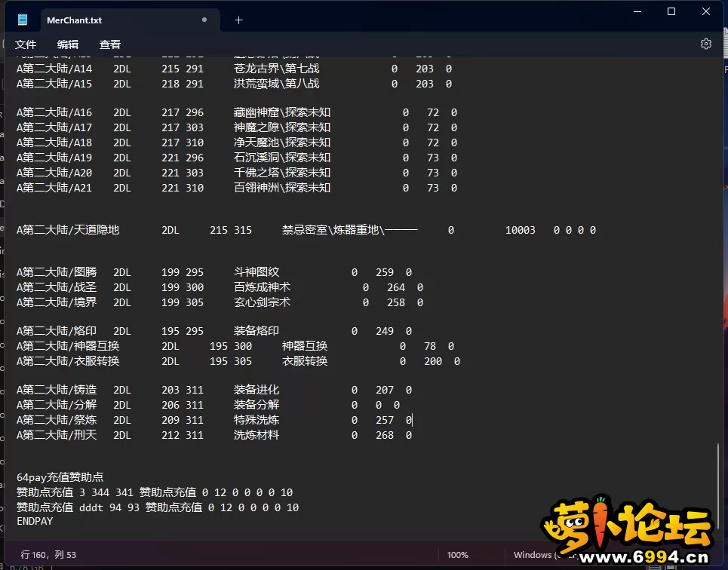Click text 石沉溪洞\探索未知
The height and width of the screenshot is (570, 728).
(282, 158)
